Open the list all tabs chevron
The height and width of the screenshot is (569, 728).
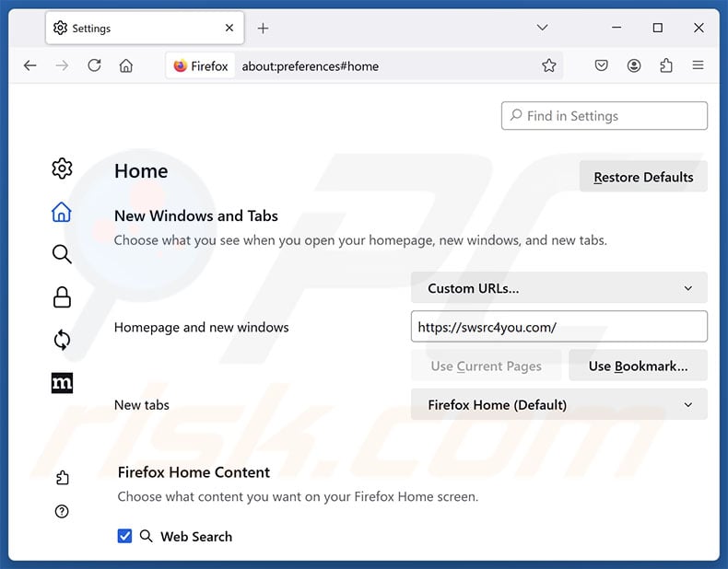542,28
